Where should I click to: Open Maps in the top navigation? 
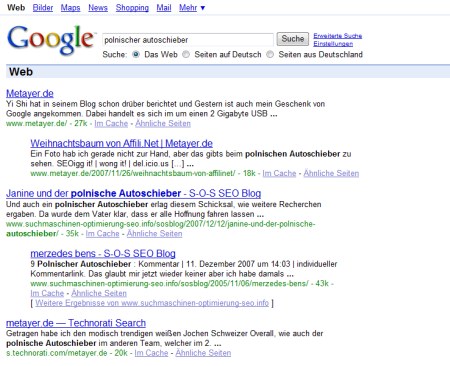click(x=70, y=8)
